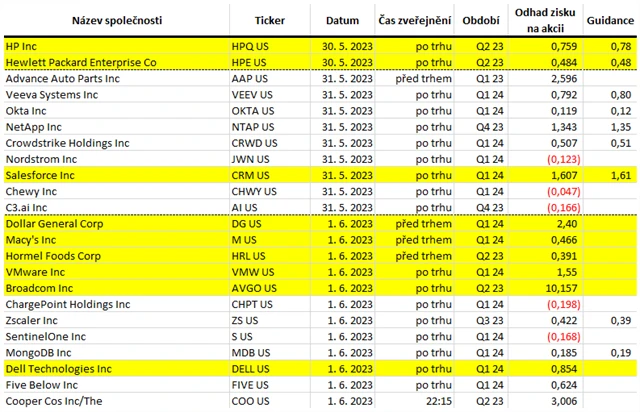Click the Five Below Inc name cell
This screenshot has height=412, width=640.
click(117, 385)
